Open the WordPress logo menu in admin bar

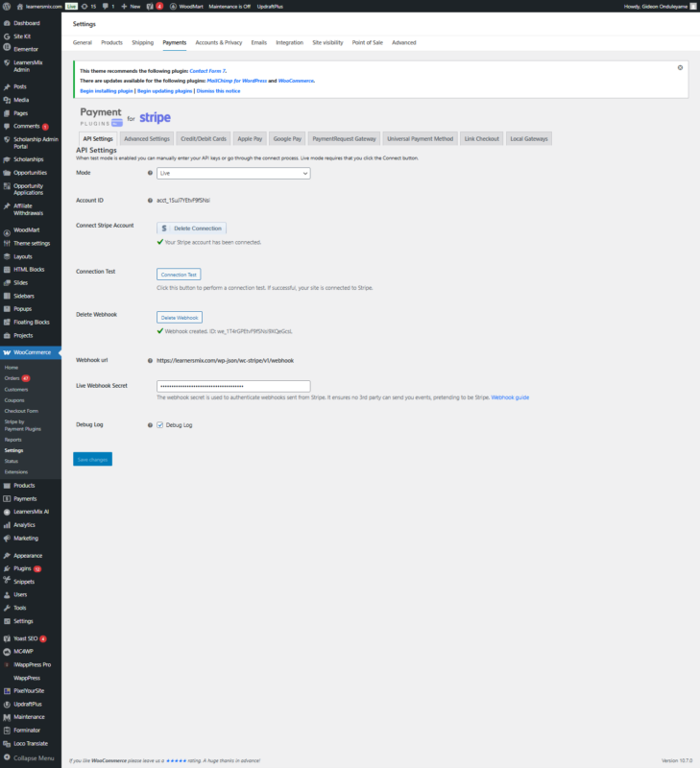[7, 7]
